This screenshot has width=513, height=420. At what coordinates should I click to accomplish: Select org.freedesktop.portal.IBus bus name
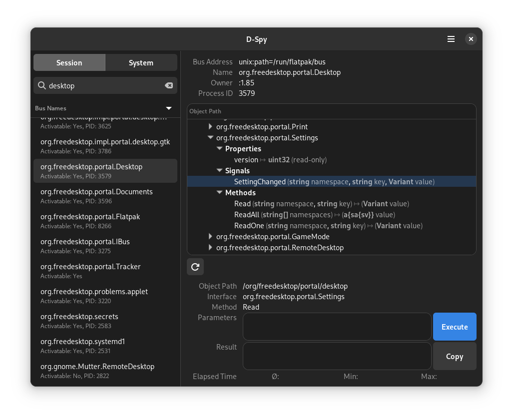coord(105,246)
